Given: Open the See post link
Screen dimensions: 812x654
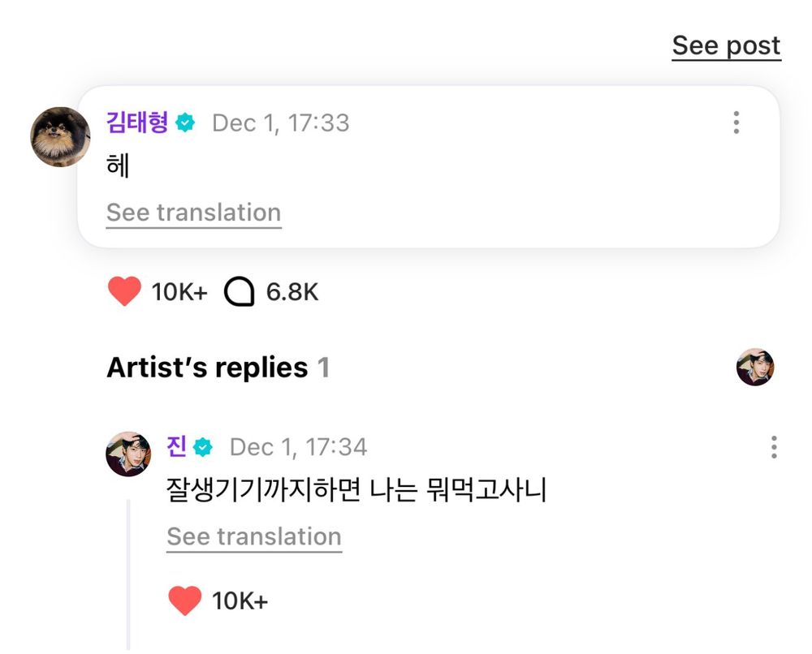Looking at the screenshot, I should 726,46.
